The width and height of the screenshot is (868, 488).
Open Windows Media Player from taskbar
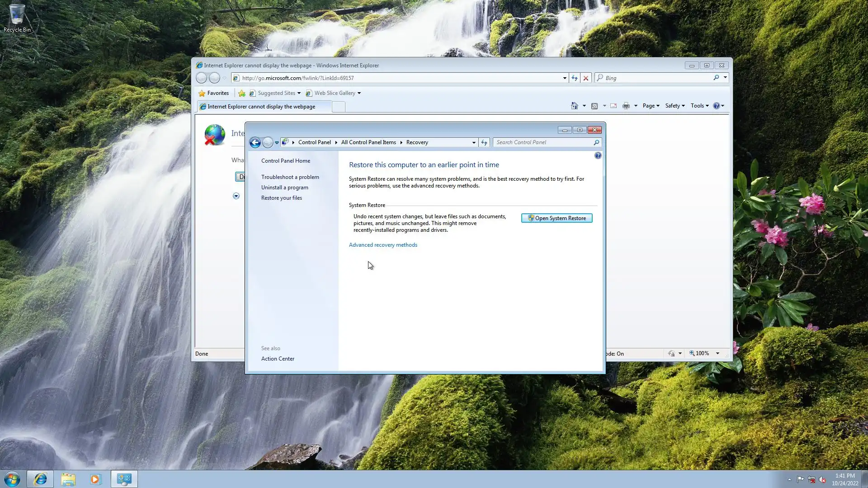pos(95,479)
